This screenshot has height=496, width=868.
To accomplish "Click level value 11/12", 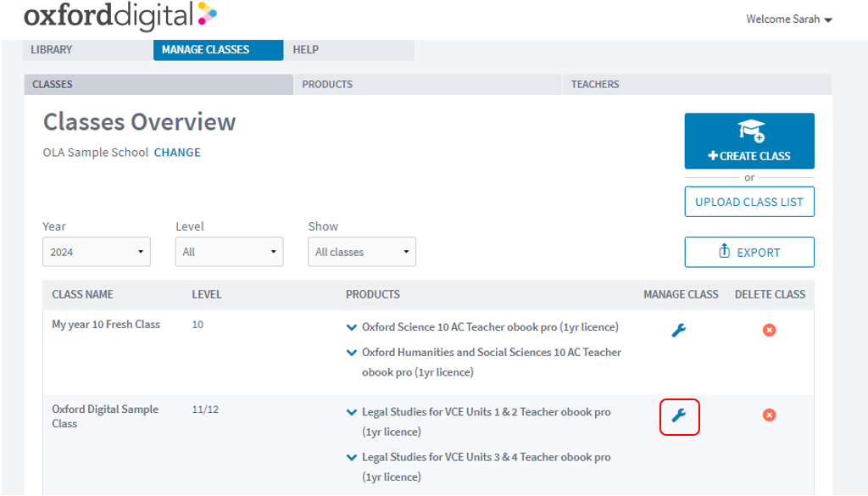I will 205,410.
